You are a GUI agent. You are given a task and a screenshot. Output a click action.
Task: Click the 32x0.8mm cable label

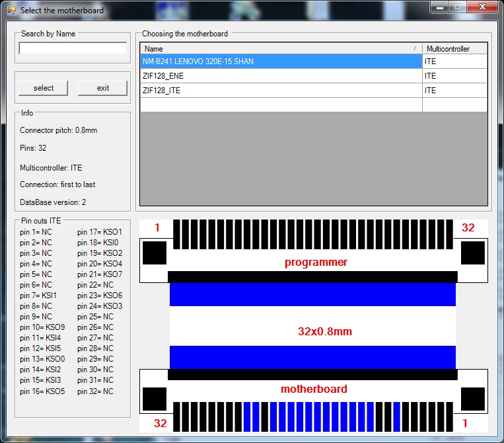coord(324,331)
